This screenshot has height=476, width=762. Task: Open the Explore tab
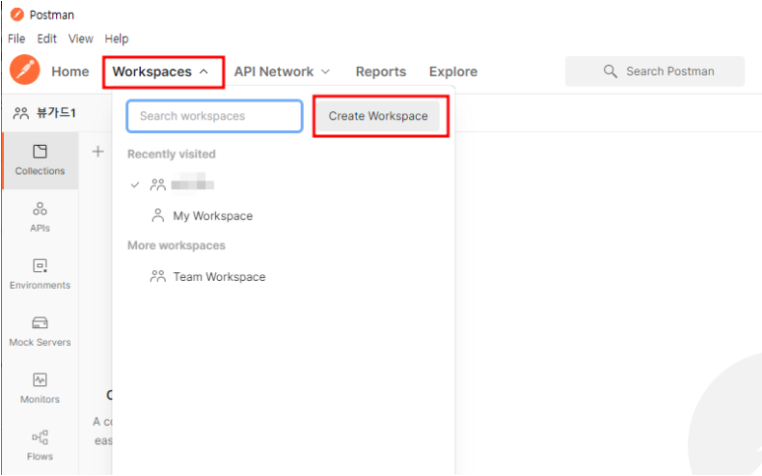pos(453,72)
